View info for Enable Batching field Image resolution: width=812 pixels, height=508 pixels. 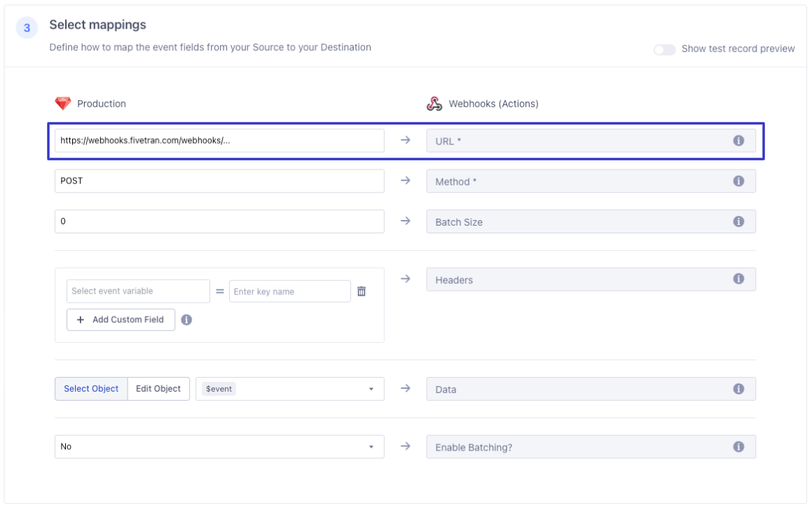coord(738,446)
